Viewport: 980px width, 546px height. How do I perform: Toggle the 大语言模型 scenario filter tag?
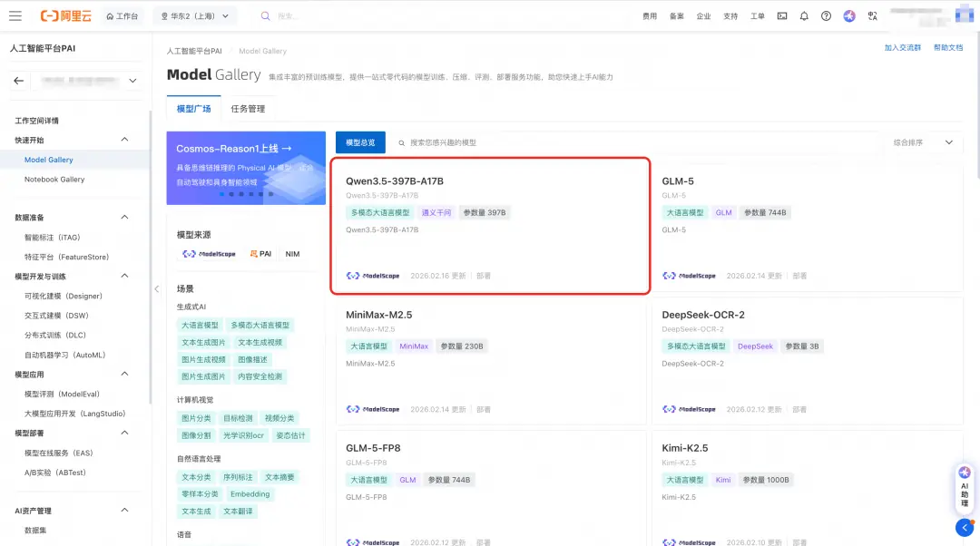200,326
